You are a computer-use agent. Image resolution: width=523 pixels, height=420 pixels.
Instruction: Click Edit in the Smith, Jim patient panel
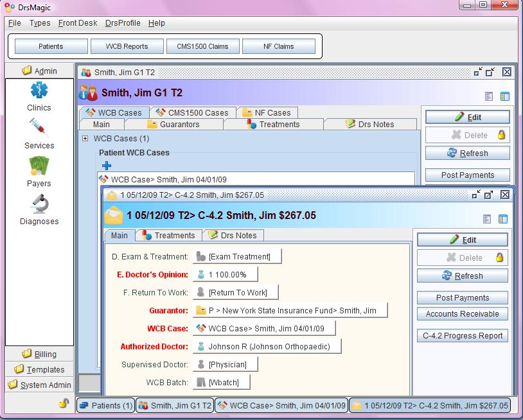[x=468, y=118]
